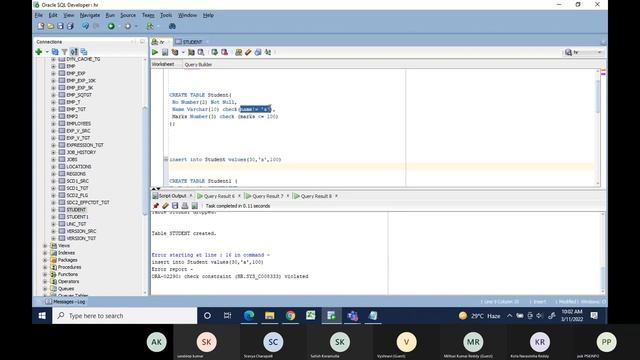Expand the JOB_HISTORY table node
The height and width of the screenshot is (360, 640).
tap(53, 152)
